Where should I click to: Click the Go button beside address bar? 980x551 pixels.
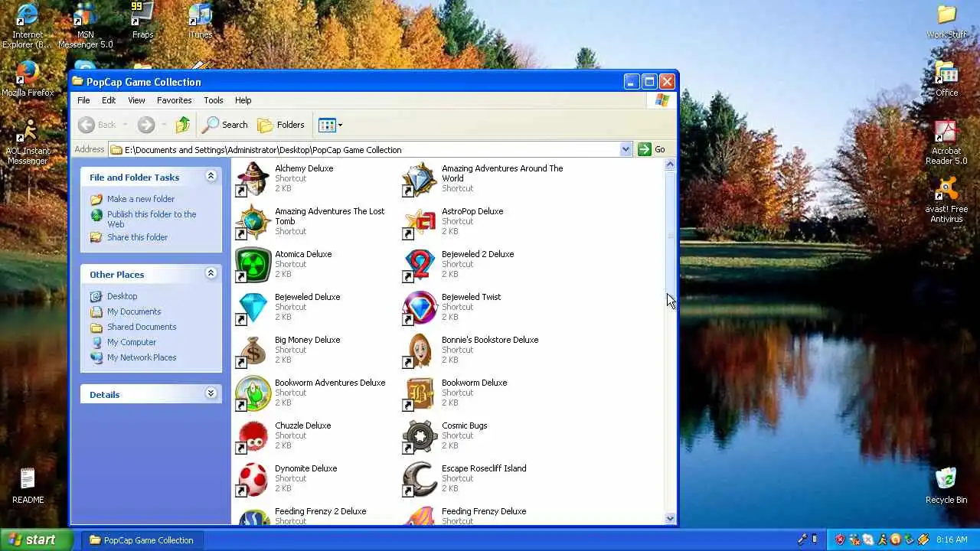(652, 149)
